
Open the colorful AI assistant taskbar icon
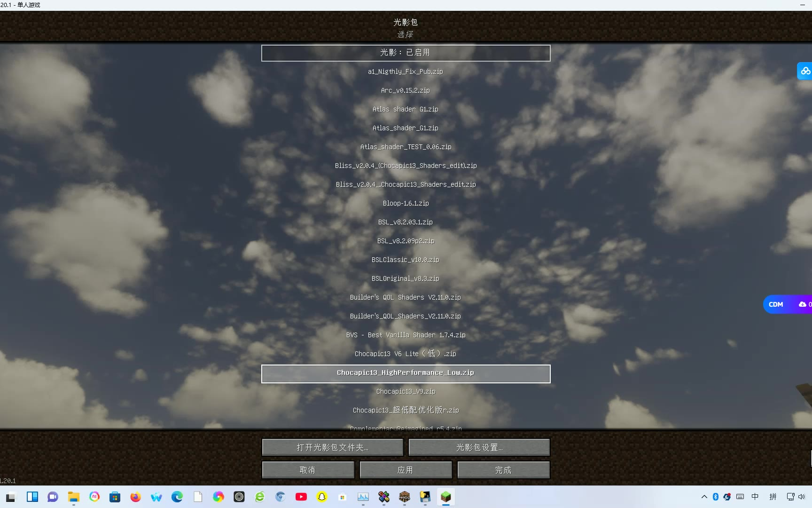pyautogui.click(x=94, y=497)
